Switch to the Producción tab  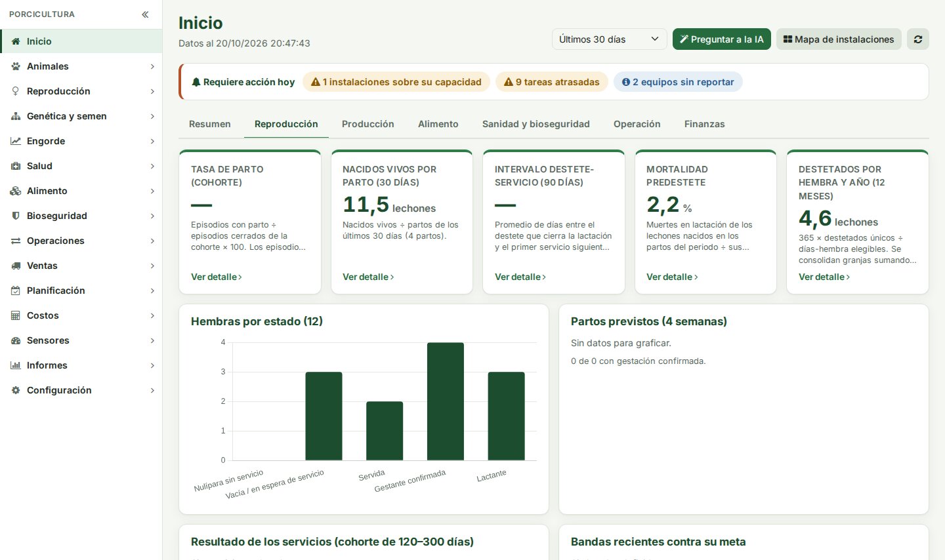(368, 124)
